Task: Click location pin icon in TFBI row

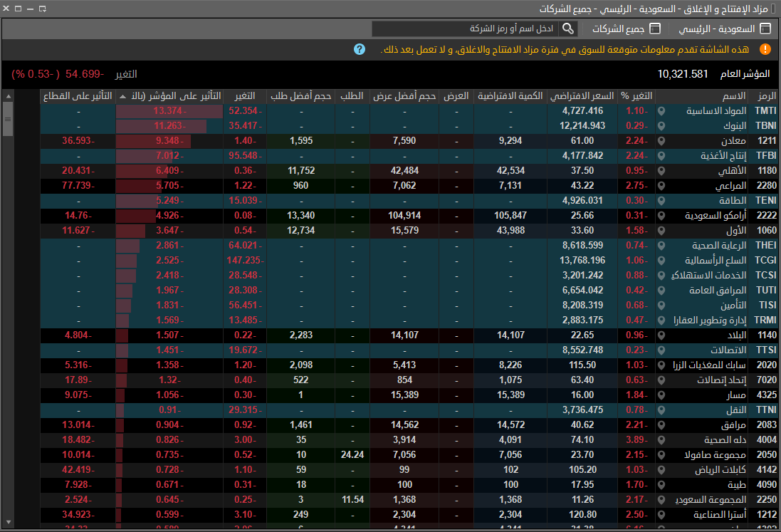Action: 661,156
